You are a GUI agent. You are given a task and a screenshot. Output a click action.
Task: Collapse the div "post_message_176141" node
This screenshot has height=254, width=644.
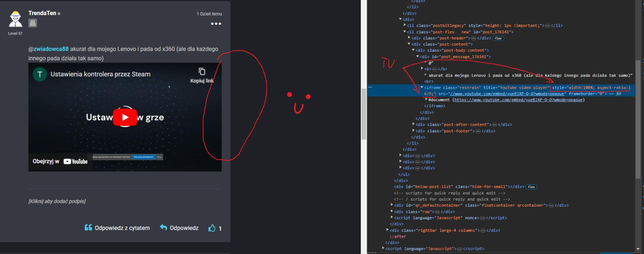[417, 56]
